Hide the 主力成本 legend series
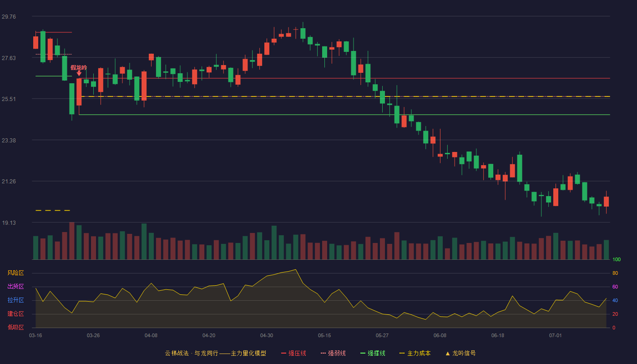Viewport: 637px width, 364px height. point(415,353)
